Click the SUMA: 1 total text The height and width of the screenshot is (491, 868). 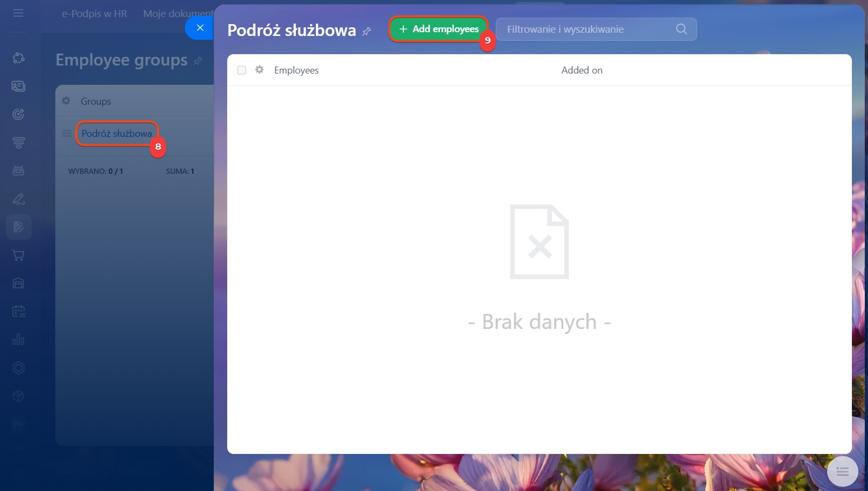point(180,171)
